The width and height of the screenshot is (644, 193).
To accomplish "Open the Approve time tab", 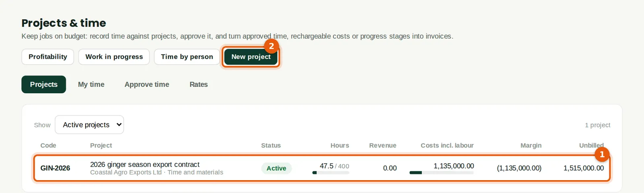I will pos(147,84).
